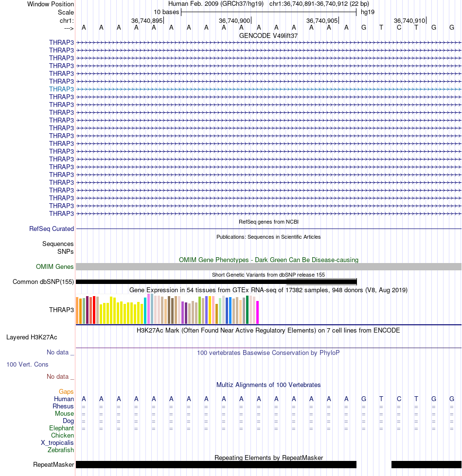Select the RefSeq Curated track label
462x476 pixels.
tap(51, 229)
